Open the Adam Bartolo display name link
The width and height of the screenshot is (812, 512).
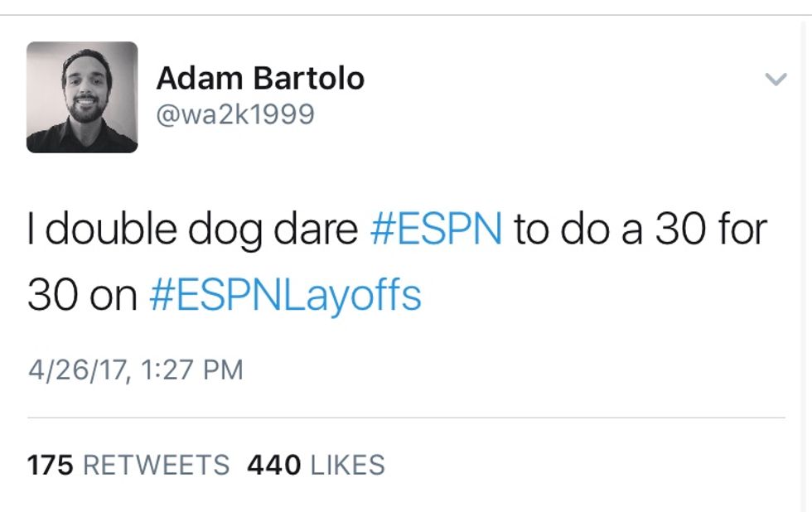(x=259, y=79)
